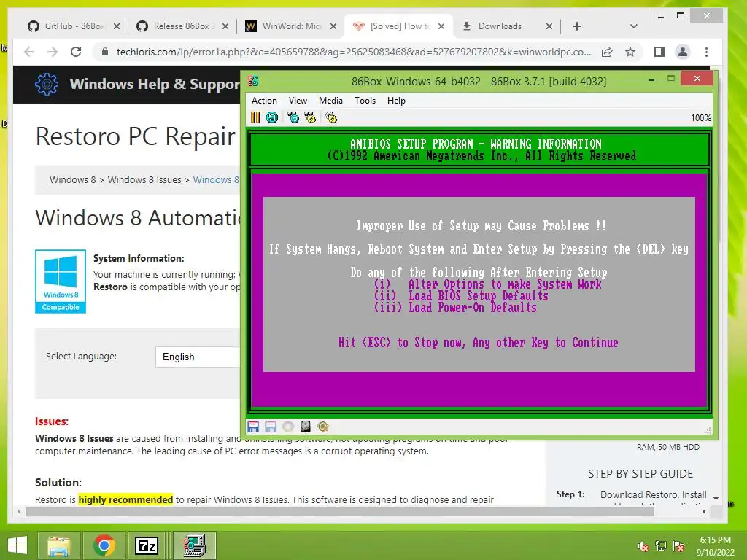Click the Windows 8 Issues breadcrumb link
Screen dimensions: 747x560
144,179
